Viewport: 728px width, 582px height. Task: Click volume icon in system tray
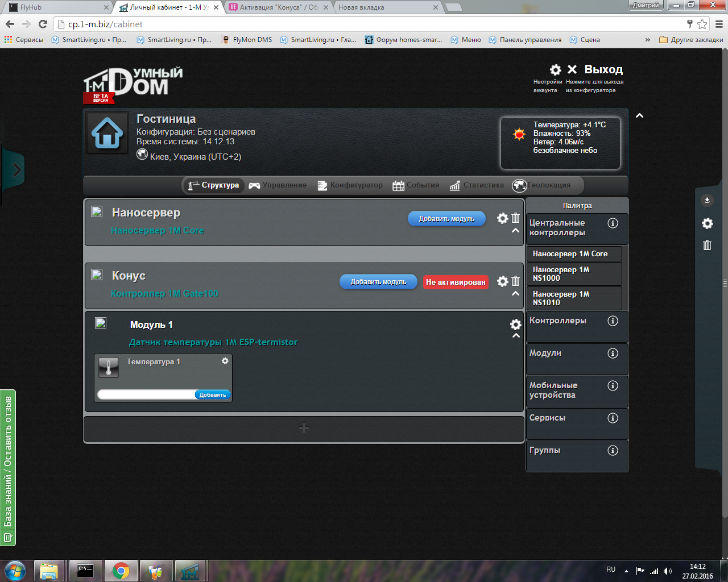click(667, 571)
